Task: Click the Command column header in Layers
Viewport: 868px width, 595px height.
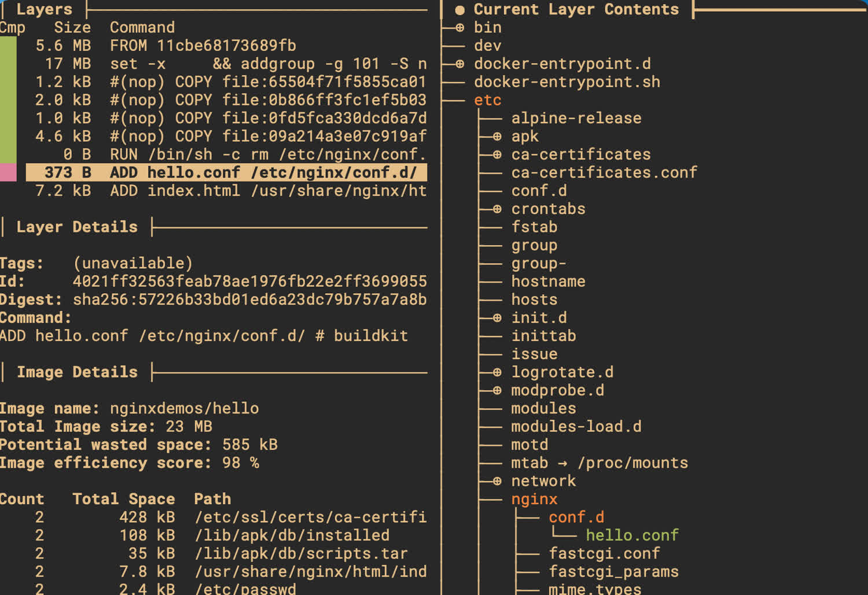Action: pyautogui.click(x=142, y=28)
